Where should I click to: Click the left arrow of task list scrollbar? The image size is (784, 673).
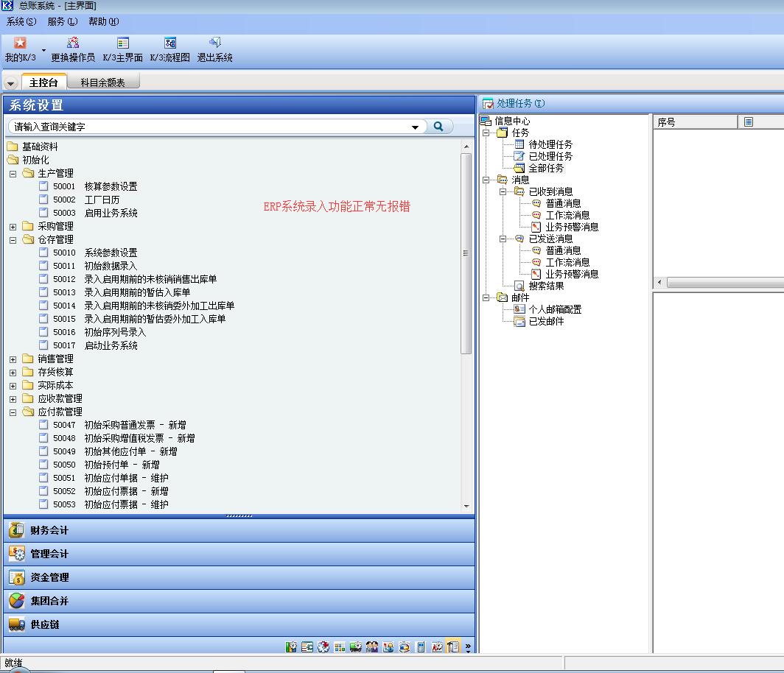tap(659, 283)
